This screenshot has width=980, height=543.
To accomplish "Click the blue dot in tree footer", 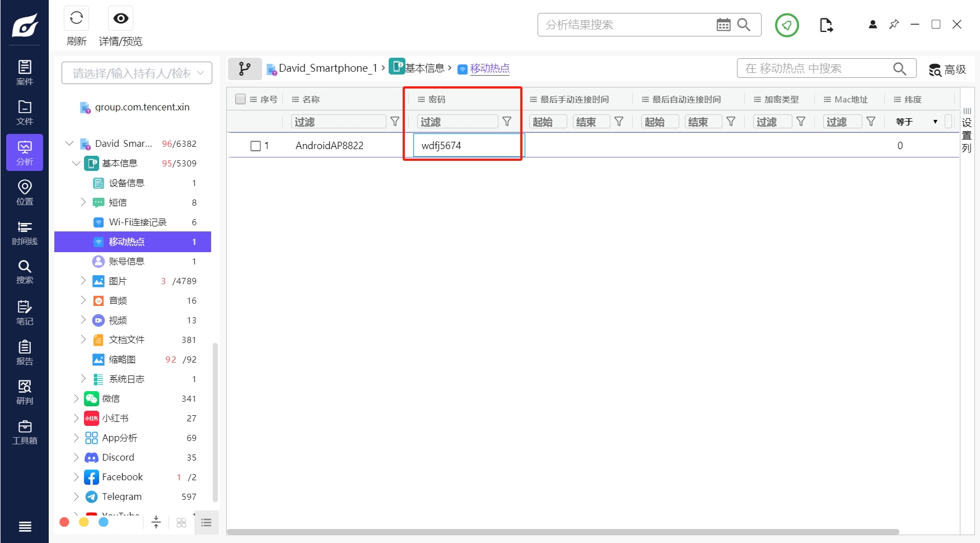I will tap(104, 522).
